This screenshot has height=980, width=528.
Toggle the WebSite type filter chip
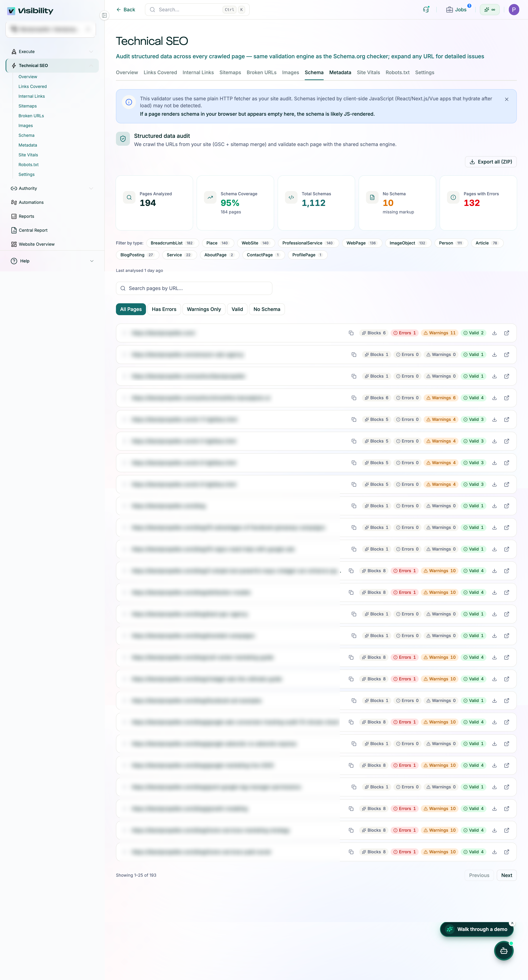click(x=256, y=243)
